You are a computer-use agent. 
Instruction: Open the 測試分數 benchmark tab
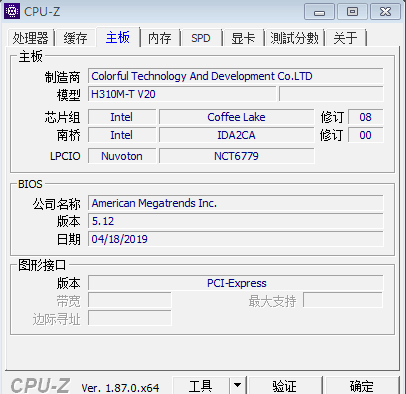point(295,38)
